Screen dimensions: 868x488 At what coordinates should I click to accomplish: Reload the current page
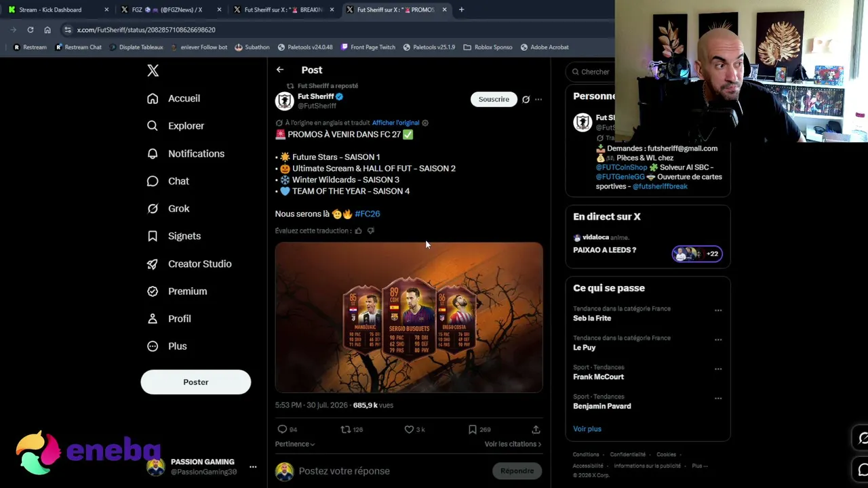point(31,30)
